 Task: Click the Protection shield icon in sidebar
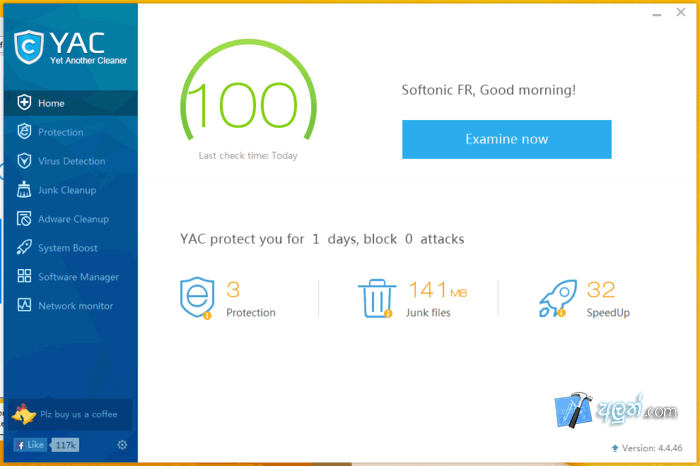(24, 132)
